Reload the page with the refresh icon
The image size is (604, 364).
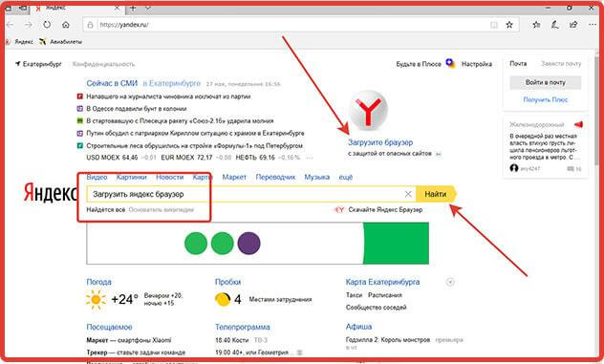tap(47, 25)
